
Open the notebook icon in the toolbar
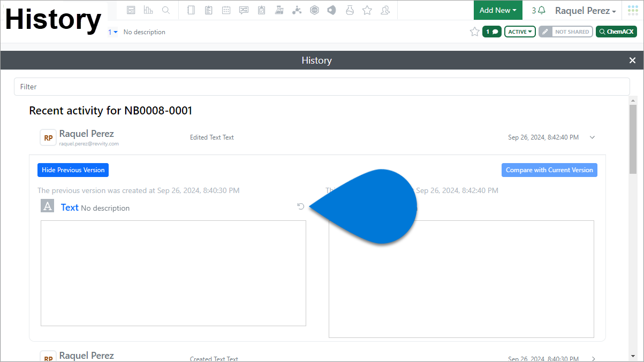tap(191, 10)
